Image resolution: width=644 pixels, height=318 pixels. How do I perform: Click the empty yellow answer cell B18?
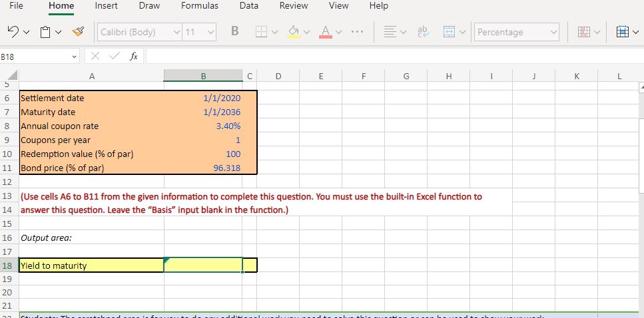click(203, 265)
